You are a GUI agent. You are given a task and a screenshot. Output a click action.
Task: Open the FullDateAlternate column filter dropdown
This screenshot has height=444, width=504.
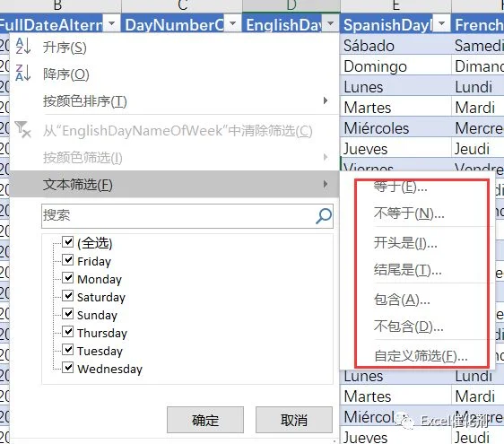coord(111,24)
